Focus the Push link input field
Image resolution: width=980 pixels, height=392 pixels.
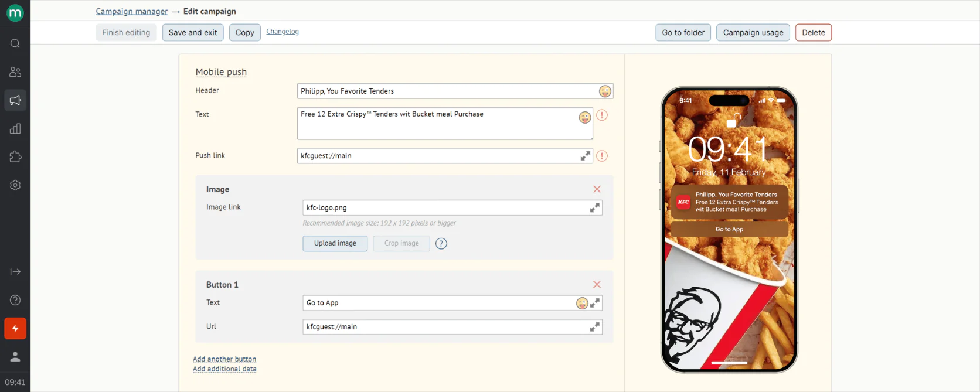pyautogui.click(x=445, y=156)
